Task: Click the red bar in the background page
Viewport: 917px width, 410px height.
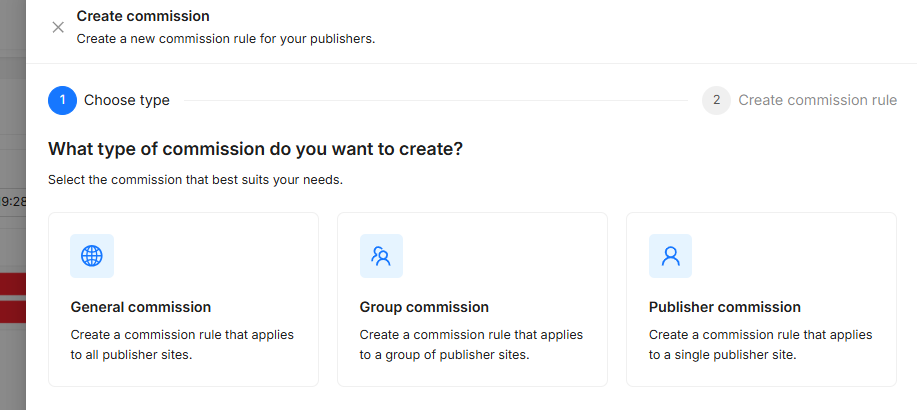Action: click(12, 285)
